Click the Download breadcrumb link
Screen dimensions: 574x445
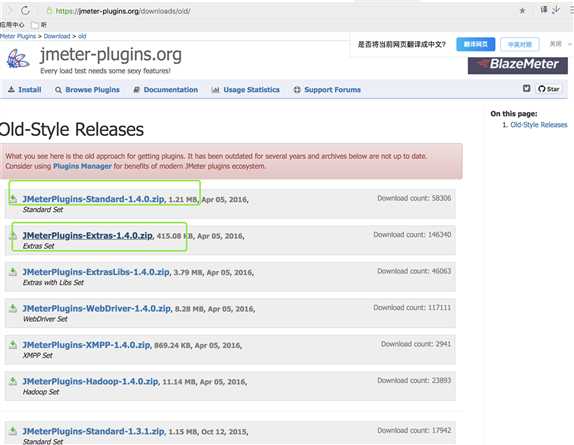[57, 36]
